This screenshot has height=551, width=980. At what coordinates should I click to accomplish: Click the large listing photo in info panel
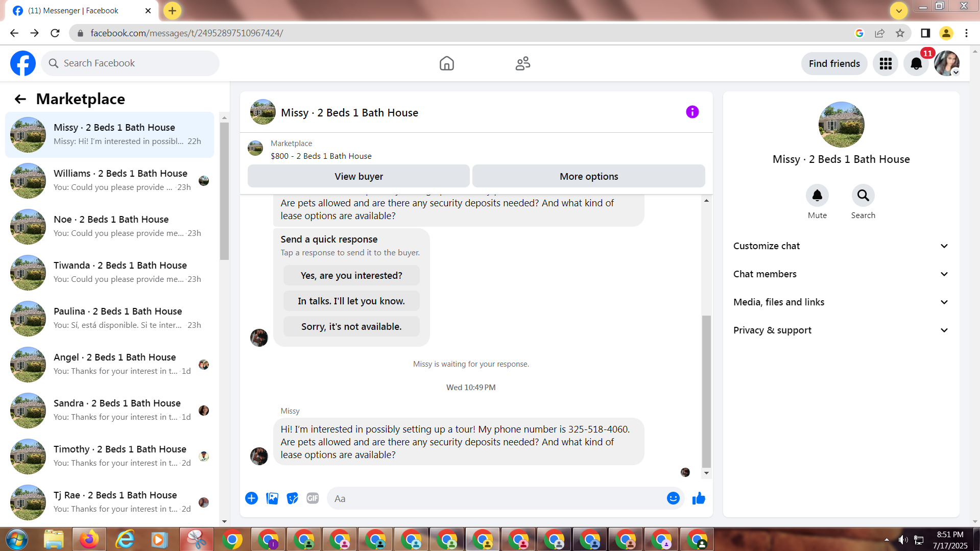841,125
